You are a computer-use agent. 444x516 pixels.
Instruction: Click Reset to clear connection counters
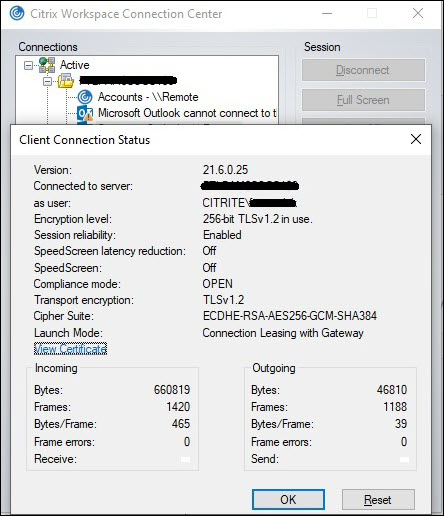point(378,499)
